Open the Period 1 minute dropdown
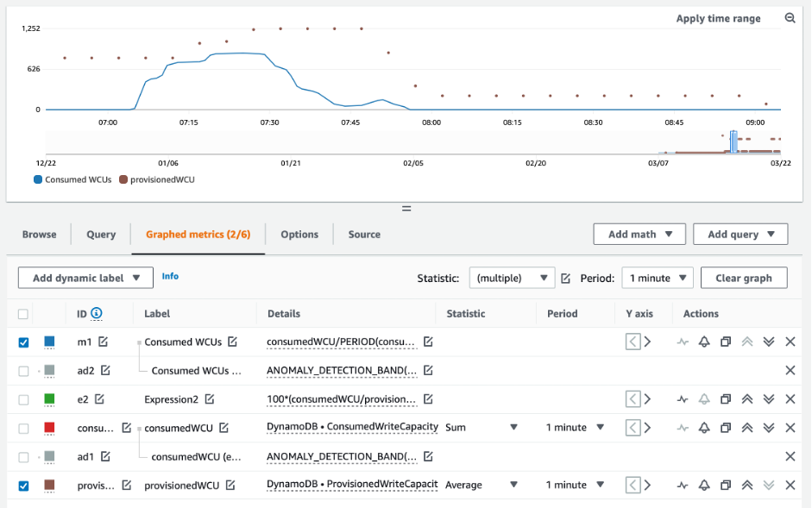Image resolution: width=812 pixels, height=508 pixels. (658, 278)
